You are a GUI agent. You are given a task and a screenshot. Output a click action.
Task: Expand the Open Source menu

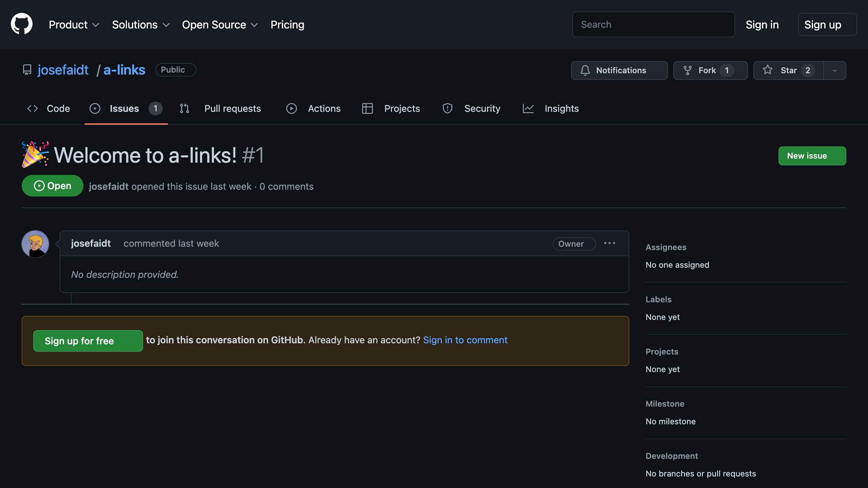pyautogui.click(x=220, y=25)
